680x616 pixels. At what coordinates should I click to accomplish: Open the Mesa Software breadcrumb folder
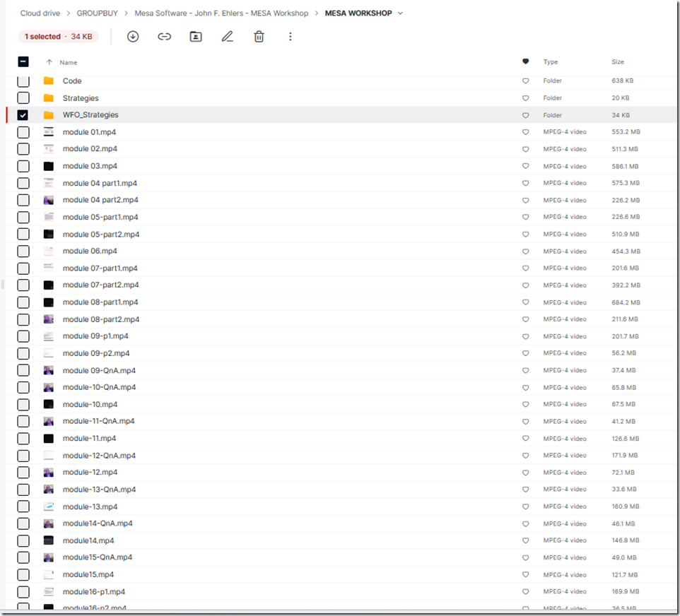[x=221, y=13]
